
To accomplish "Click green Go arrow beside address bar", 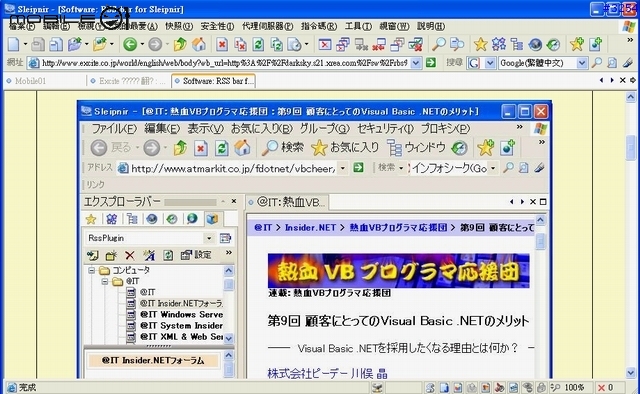I will pyautogui.click(x=431, y=62).
